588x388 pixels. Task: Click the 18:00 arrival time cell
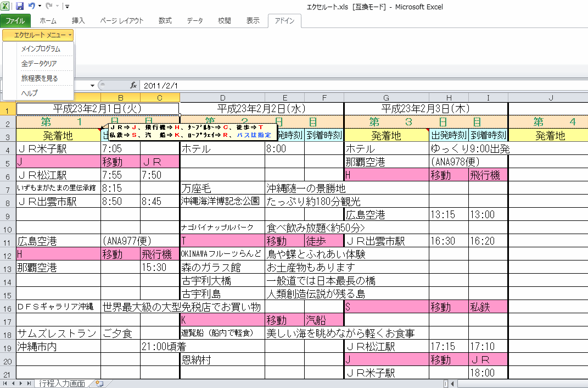[488, 373]
